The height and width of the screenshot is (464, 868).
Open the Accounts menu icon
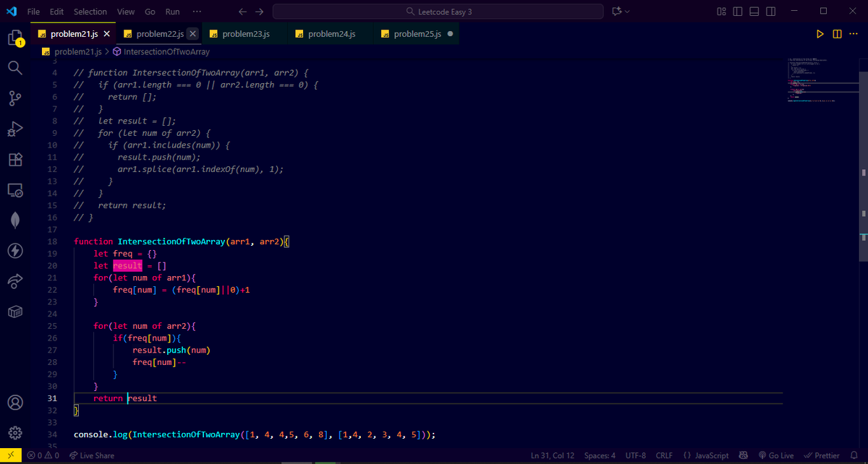click(15, 403)
